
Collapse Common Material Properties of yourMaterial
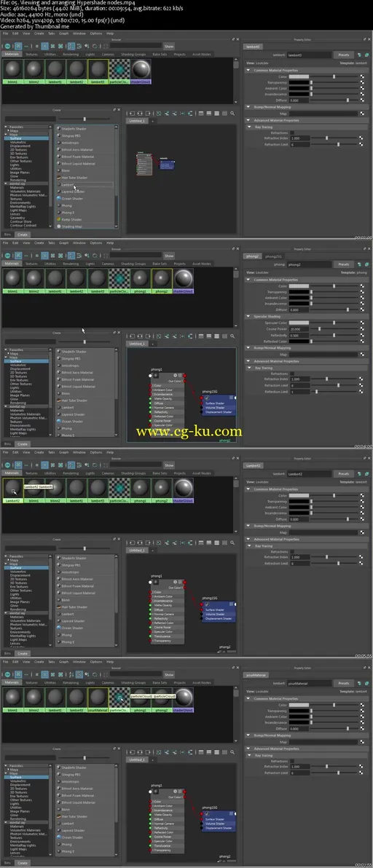click(248, 698)
